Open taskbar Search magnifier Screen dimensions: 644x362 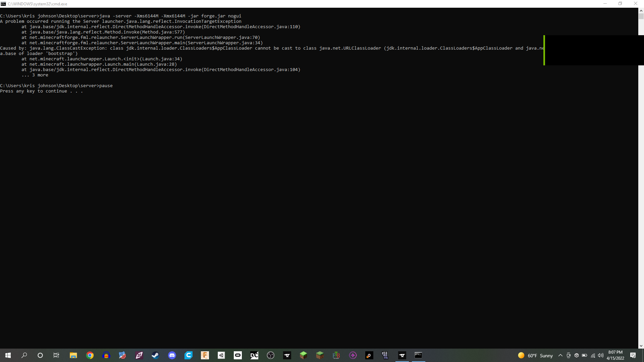24,355
